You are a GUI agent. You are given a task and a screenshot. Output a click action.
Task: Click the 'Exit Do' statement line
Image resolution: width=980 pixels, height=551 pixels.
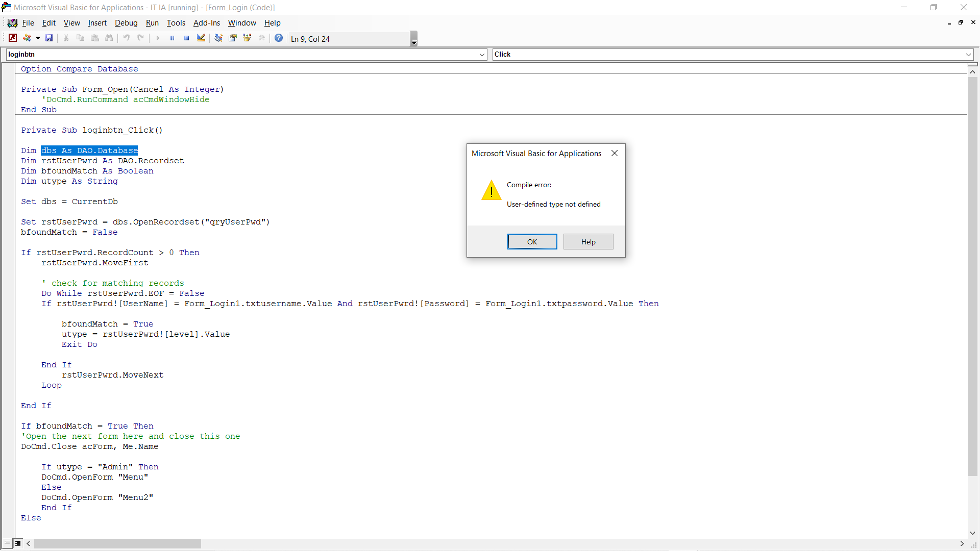[80, 344]
